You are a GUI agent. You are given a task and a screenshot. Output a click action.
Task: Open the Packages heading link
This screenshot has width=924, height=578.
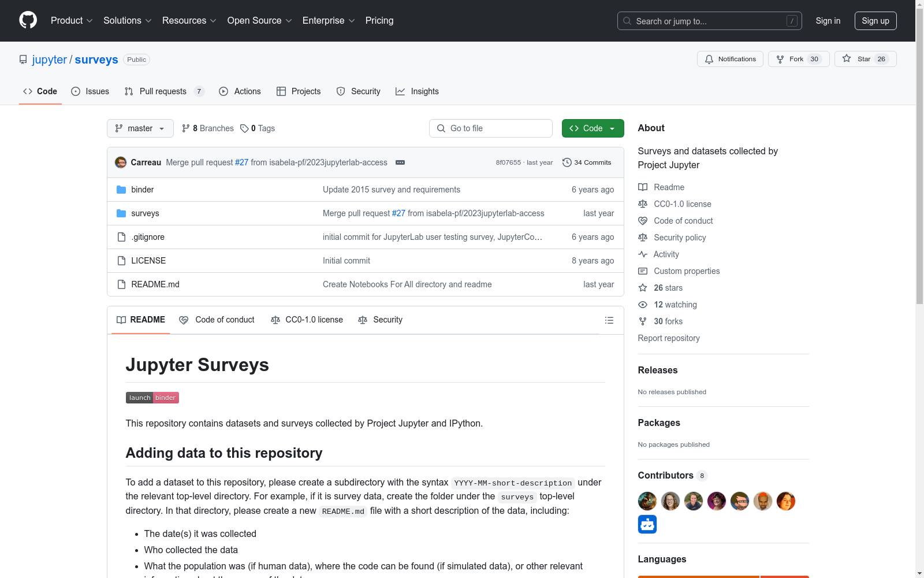pos(659,423)
